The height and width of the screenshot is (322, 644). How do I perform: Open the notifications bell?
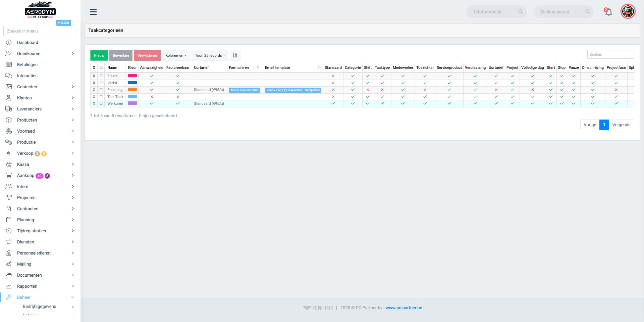pyautogui.click(x=608, y=12)
